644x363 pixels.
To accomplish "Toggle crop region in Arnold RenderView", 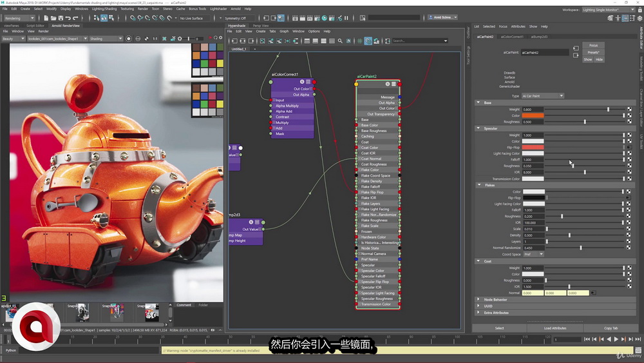I will pyautogui.click(x=164, y=39).
